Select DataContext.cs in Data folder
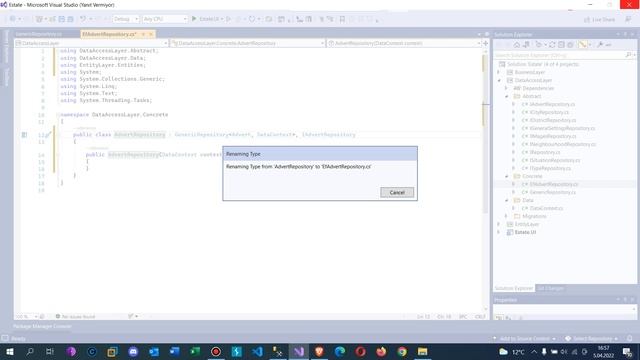 546,208
